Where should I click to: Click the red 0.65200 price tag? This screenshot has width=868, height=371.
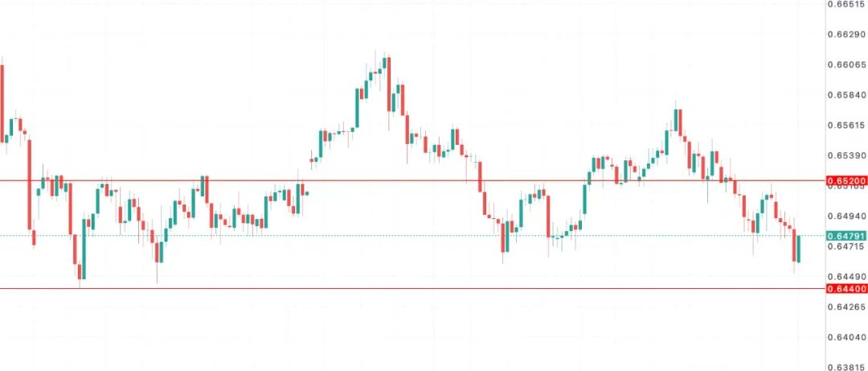[845, 181]
